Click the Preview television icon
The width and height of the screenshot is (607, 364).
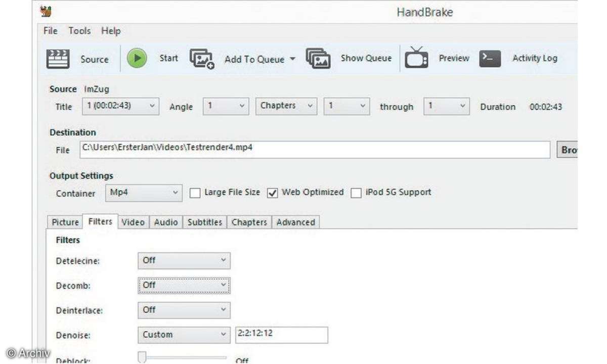(x=416, y=58)
